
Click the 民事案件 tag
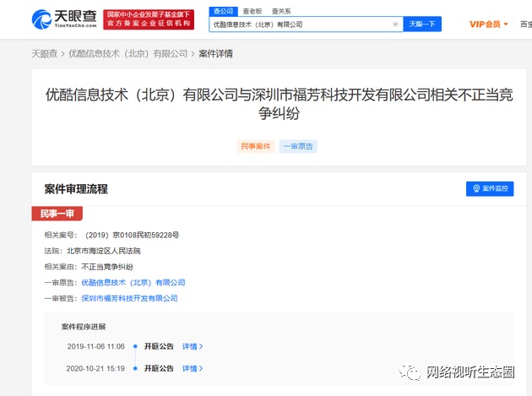click(256, 146)
